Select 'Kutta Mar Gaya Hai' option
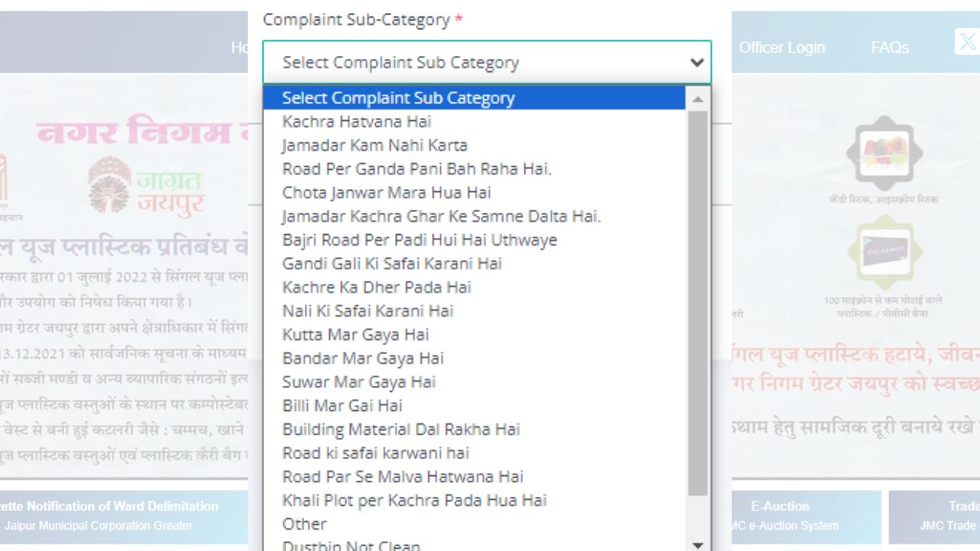 (356, 334)
